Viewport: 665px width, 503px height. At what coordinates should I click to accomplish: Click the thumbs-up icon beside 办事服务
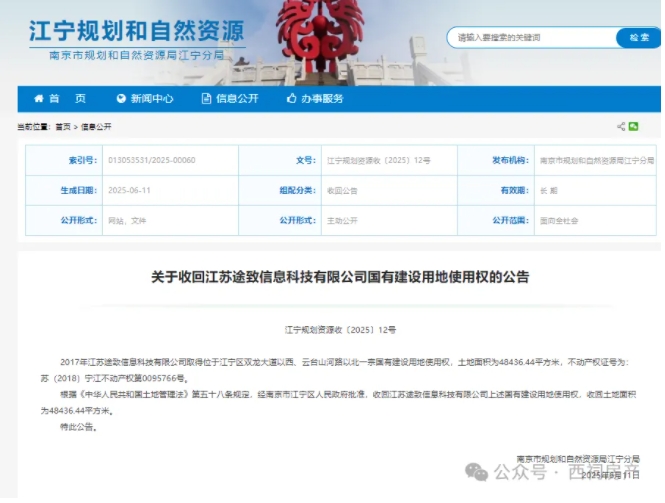pos(292,99)
